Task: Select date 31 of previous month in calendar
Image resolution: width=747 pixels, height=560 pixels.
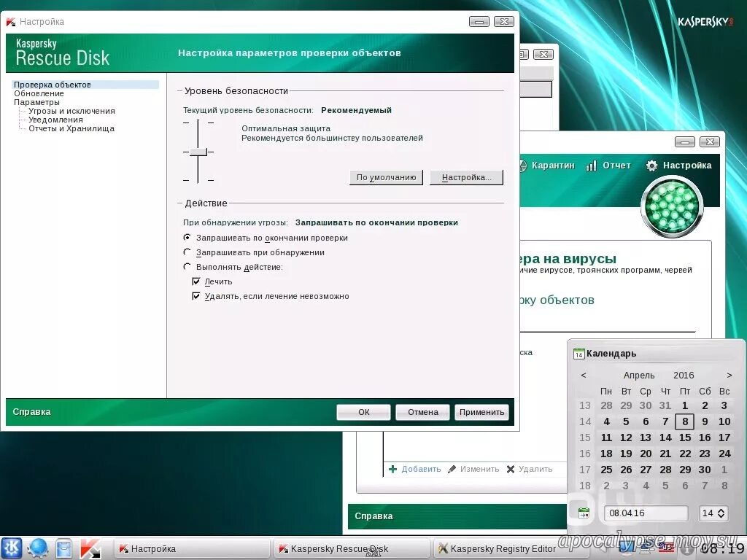Action: pyautogui.click(x=665, y=405)
